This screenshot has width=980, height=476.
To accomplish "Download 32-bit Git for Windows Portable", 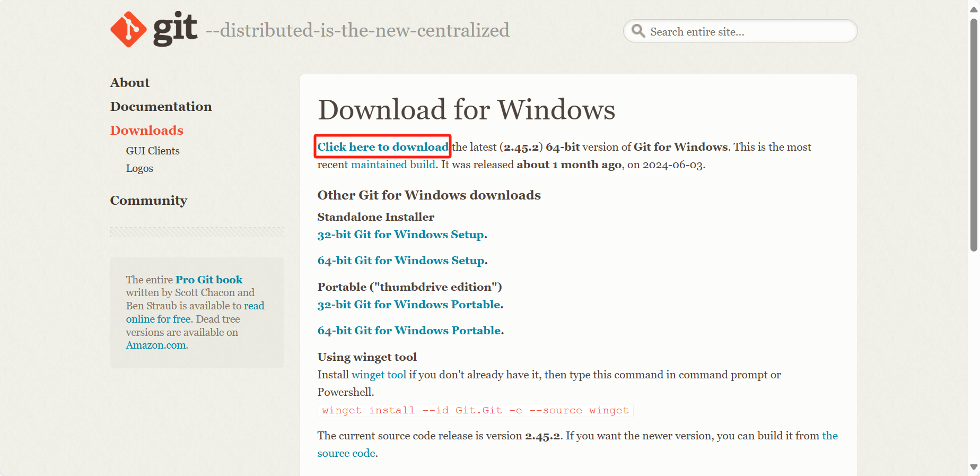I will click(x=409, y=305).
